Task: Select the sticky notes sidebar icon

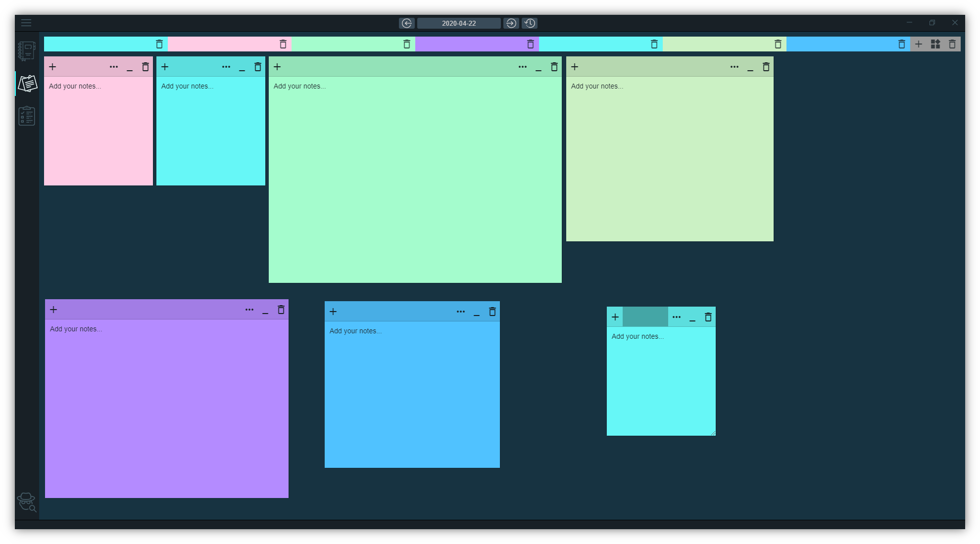Action: [27, 84]
